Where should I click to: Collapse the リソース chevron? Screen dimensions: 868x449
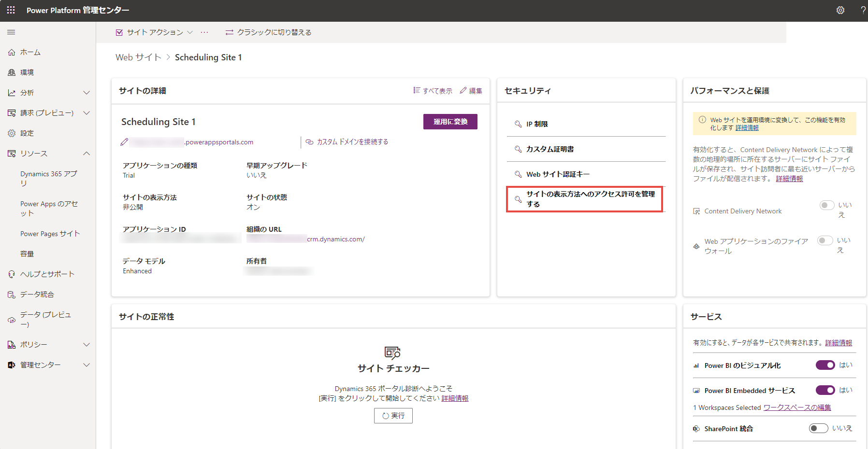tap(87, 154)
